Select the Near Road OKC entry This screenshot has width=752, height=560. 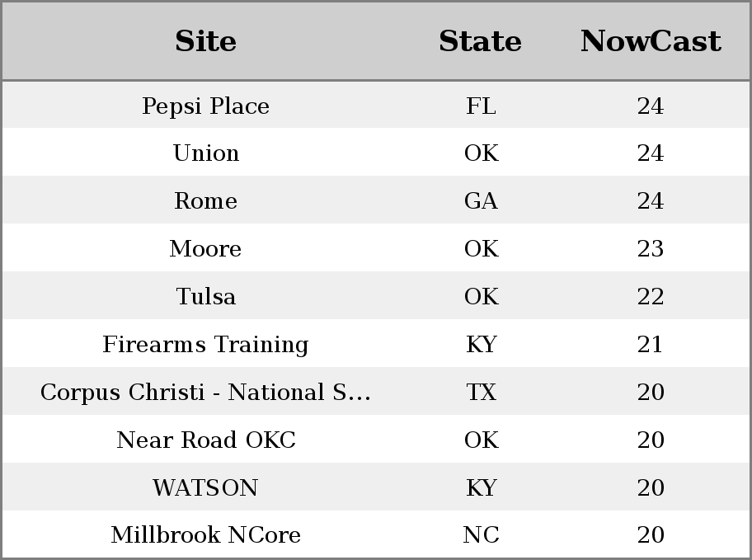coord(206,440)
